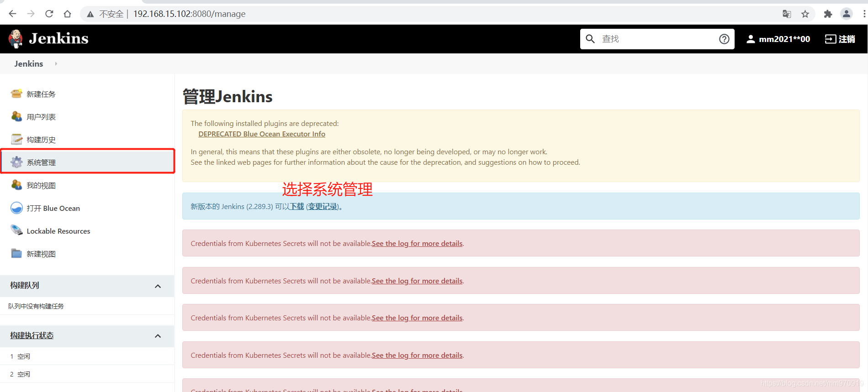Click the 新建任务 icon in sidebar
The height and width of the screenshot is (392, 868).
(16, 94)
